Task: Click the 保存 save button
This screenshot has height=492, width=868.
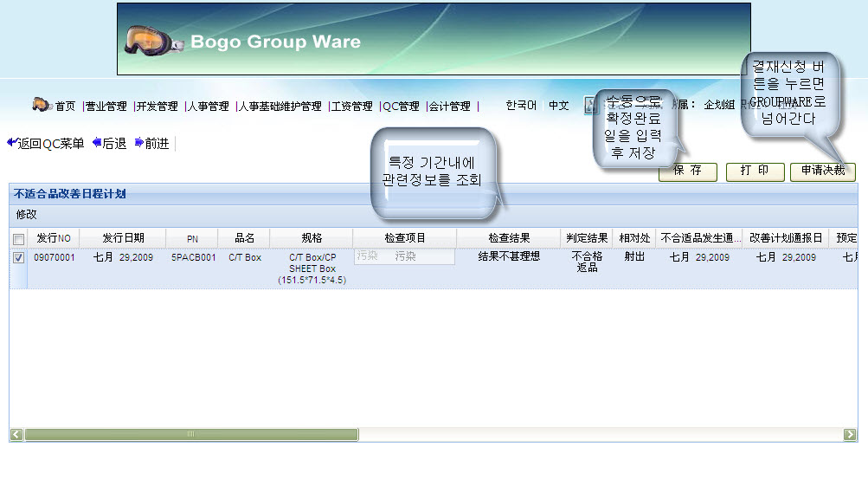Action: coord(688,172)
